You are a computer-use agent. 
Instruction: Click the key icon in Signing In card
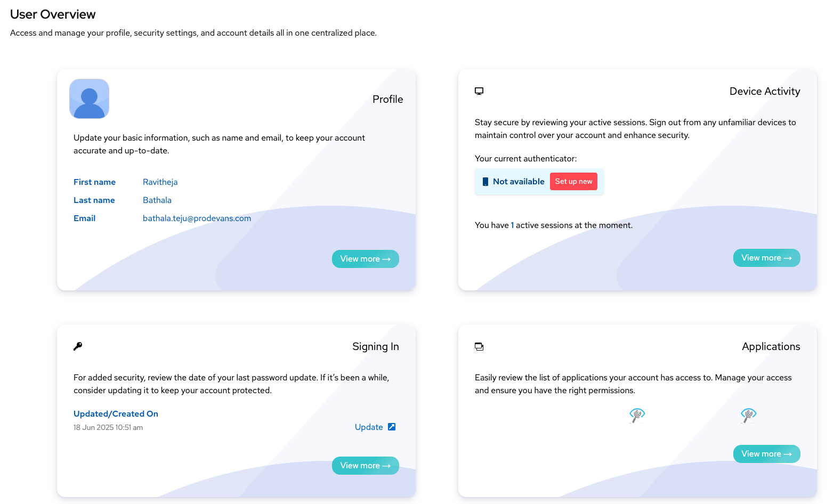pos(78,346)
